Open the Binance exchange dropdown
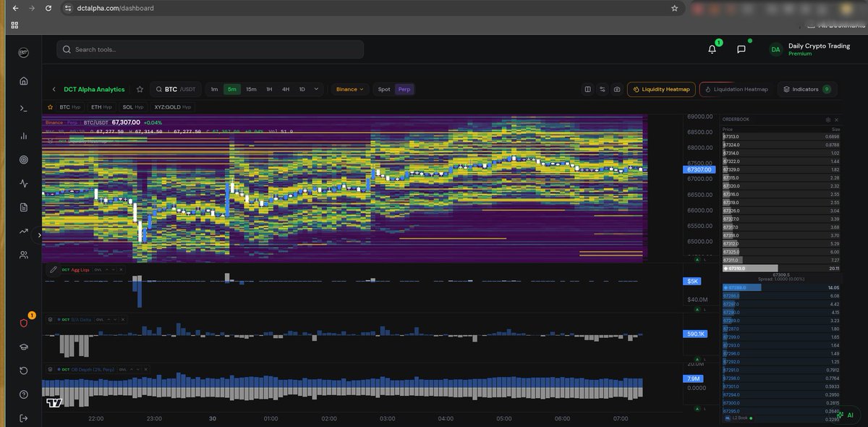 pos(350,89)
